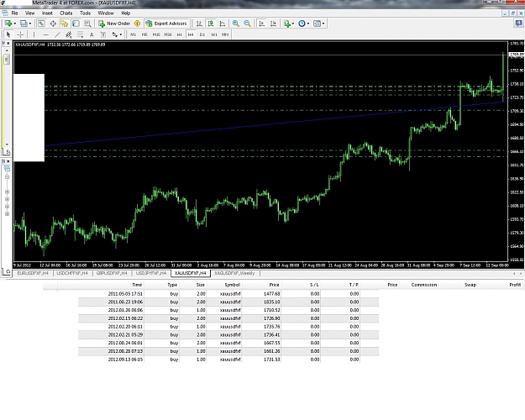Image resolution: width=525 pixels, height=420 pixels.
Task: Select the text label tool
Action: point(103,34)
